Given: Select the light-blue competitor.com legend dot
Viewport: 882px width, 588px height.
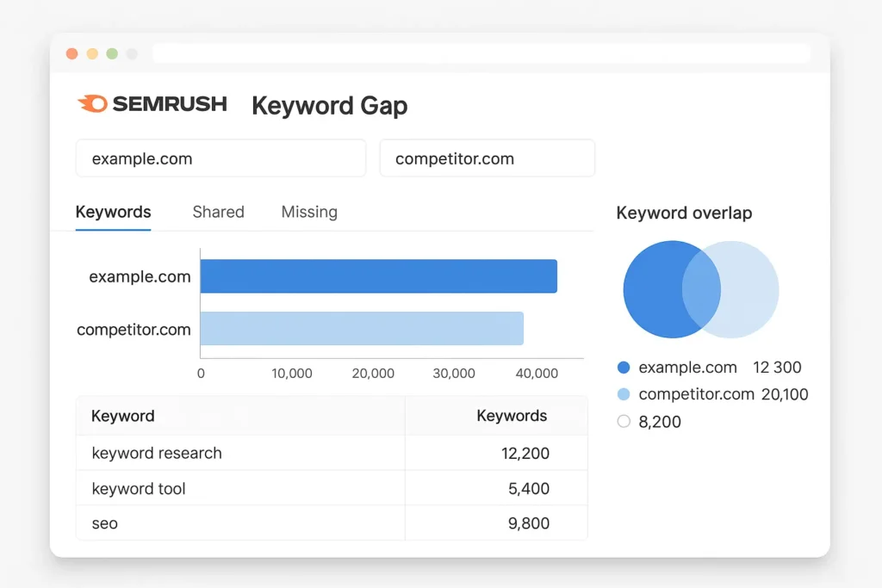Looking at the screenshot, I should pyautogui.click(x=623, y=394).
